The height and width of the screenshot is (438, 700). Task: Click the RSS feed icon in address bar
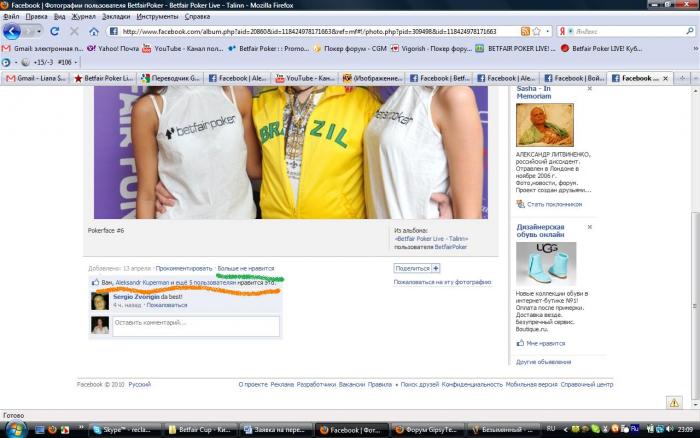click(525, 31)
